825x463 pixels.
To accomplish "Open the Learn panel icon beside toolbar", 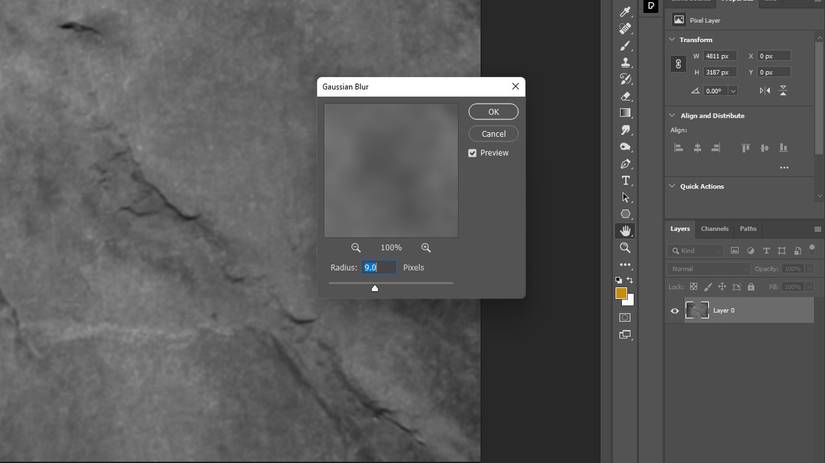I will click(651, 6).
